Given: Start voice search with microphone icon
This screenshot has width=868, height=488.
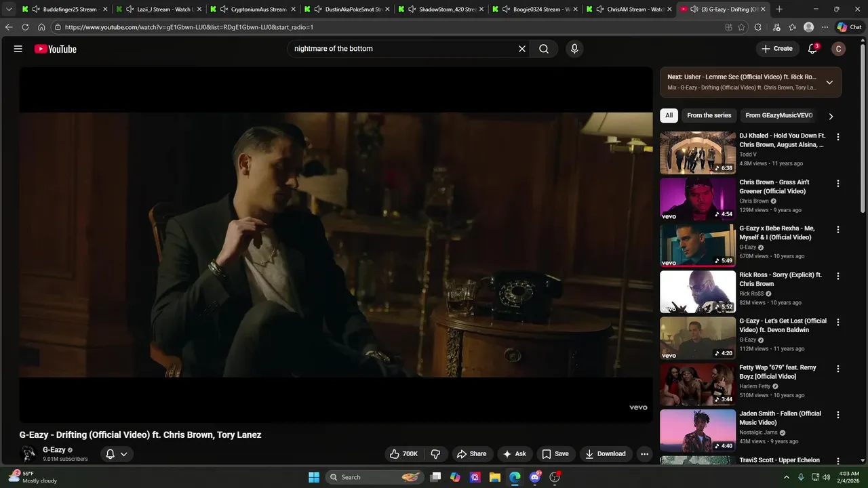Looking at the screenshot, I should (574, 49).
